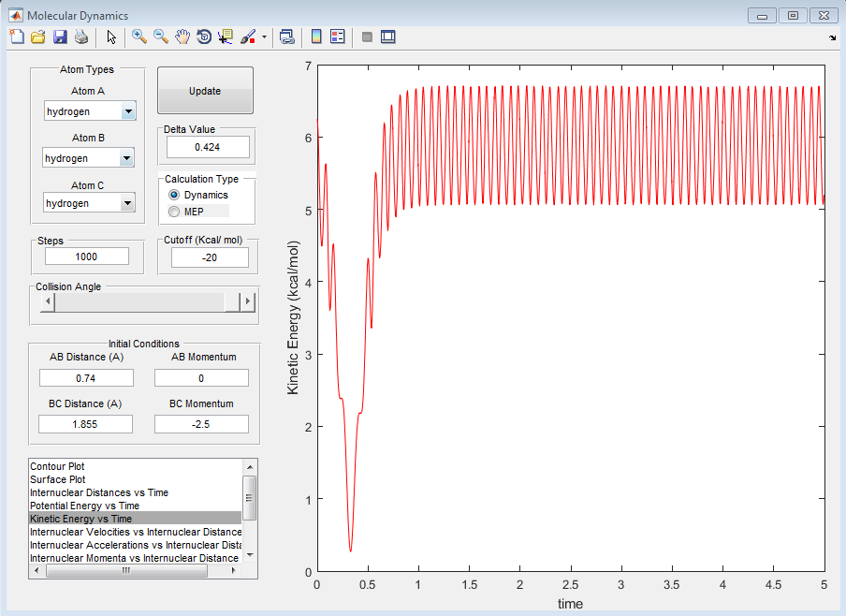Click the Delta Value input field
Screen dimensions: 846x616
coord(208,147)
